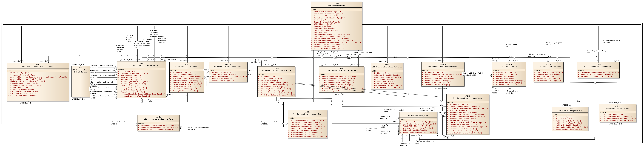Click the Payment Terms class title
Image resolution: width=644 pixels, height=147 pixels.
coord(467,98)
